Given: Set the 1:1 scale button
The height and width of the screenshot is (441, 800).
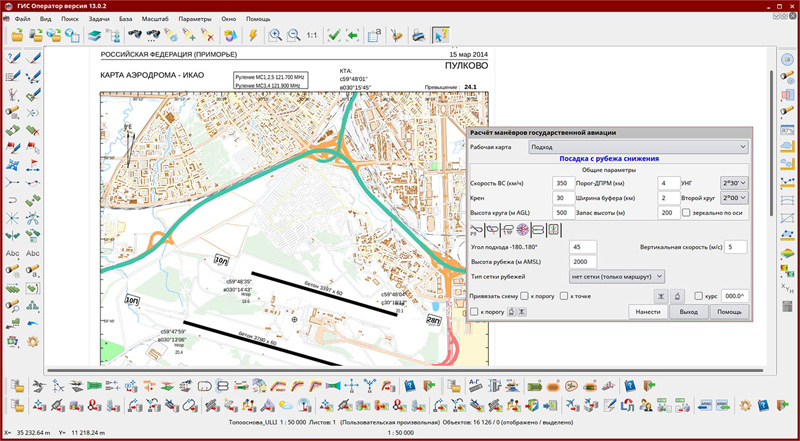Looking at the screenshot, I should point(312,36).
